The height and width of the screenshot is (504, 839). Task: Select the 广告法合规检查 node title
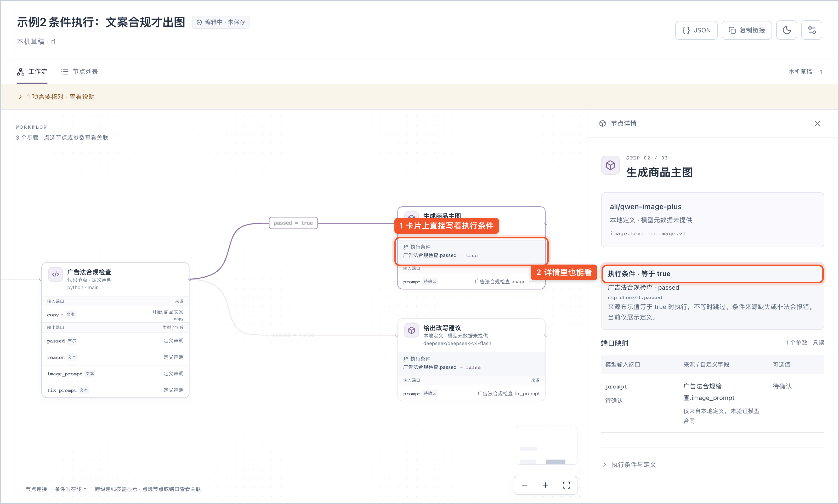[x=89, y=272]
